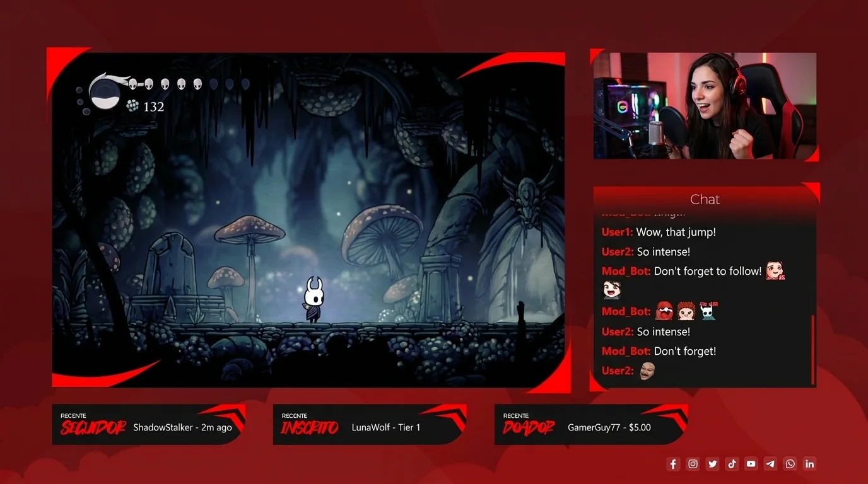Open the Facebook social icon
The image size is (868, 484).
(673, 464)
